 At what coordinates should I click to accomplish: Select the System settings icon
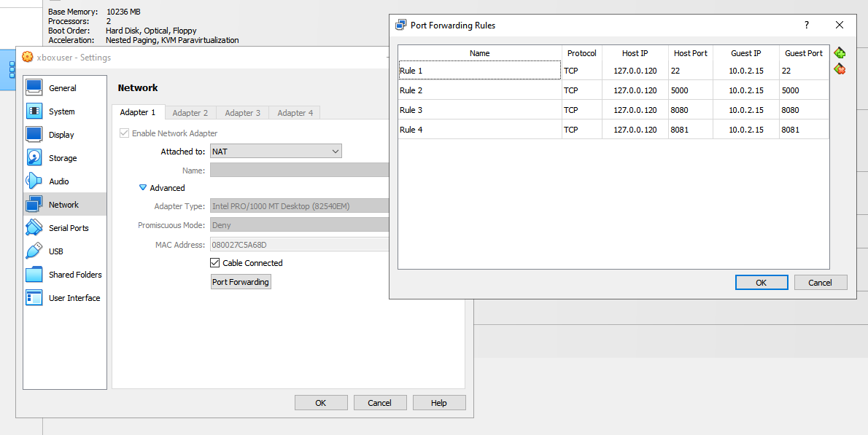(x=34, y=111)
